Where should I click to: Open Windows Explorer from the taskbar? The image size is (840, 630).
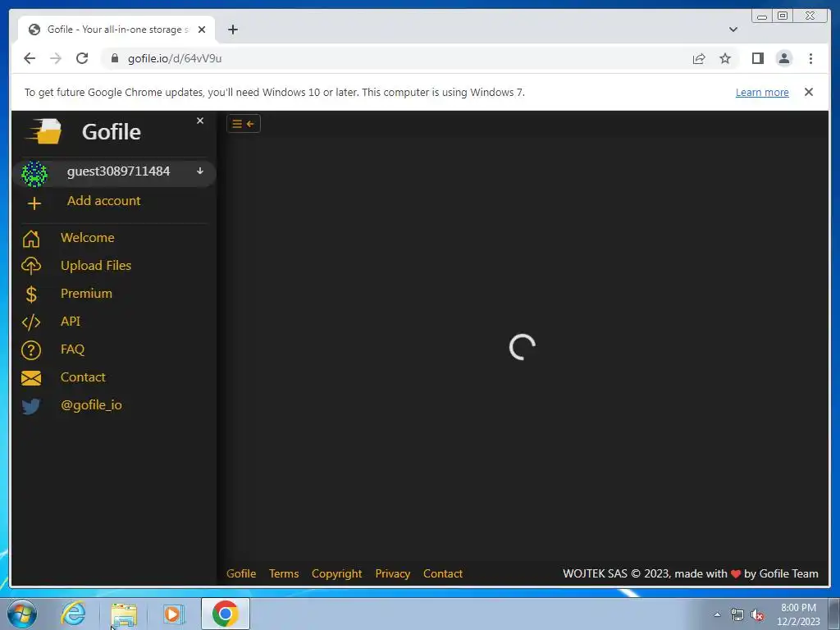[124, 615]
